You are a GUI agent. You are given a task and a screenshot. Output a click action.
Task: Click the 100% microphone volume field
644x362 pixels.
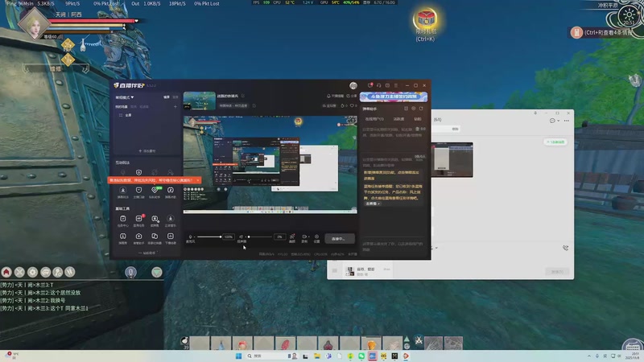coord(229,237)
